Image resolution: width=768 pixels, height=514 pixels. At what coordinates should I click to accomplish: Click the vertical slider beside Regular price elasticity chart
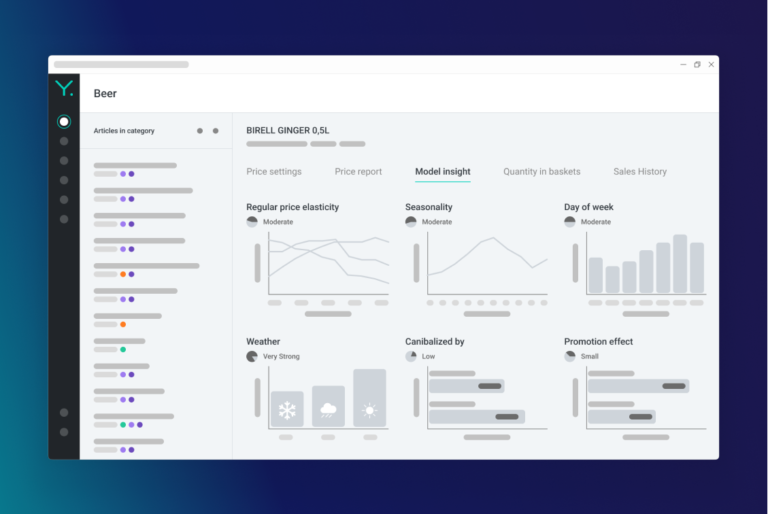(x=258, y=263)
